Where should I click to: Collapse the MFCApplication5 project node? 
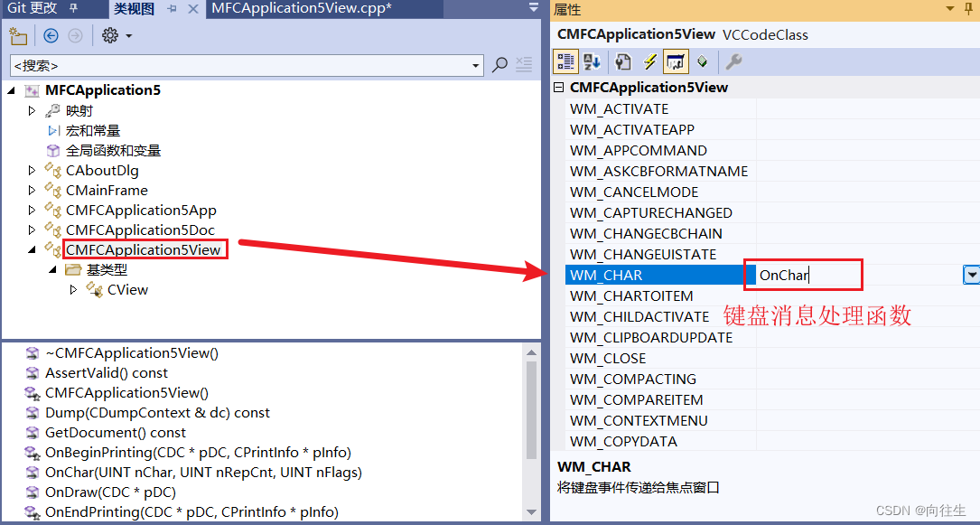13,90
